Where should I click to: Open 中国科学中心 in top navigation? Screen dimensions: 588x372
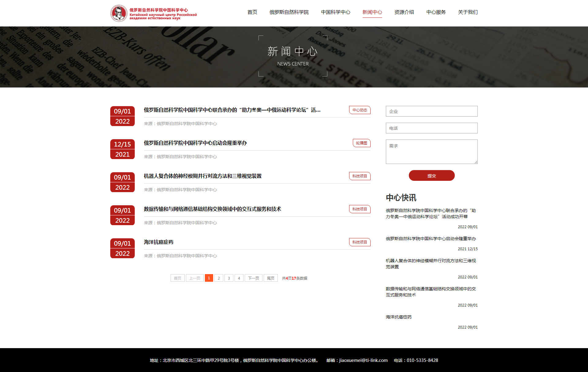click(335, 12)
